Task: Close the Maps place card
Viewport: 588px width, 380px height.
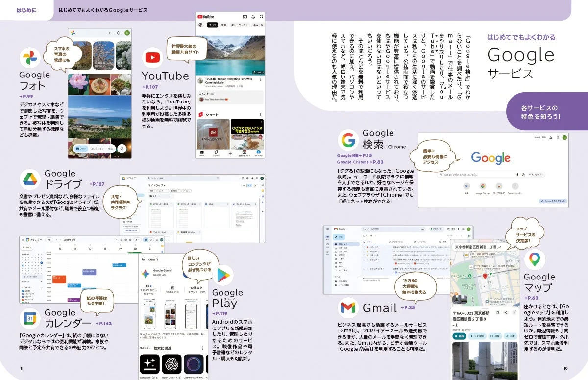Action: pyautogui.click(x=514, y=312)
